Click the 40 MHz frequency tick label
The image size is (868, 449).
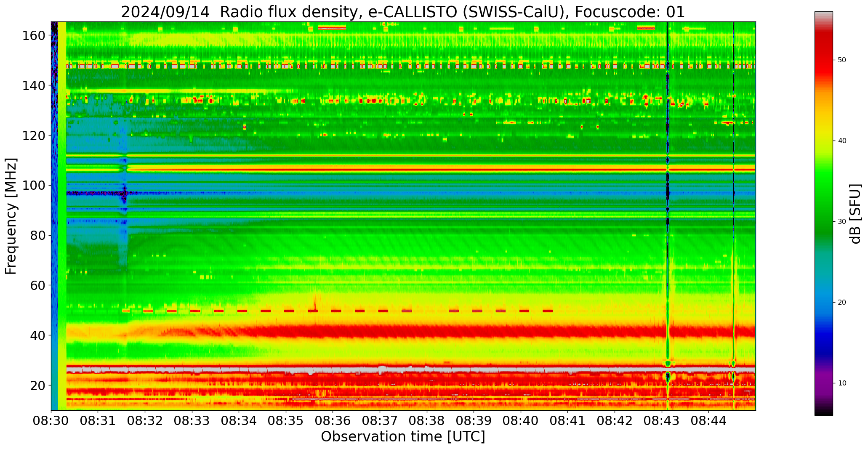click(x=37, y=335)
